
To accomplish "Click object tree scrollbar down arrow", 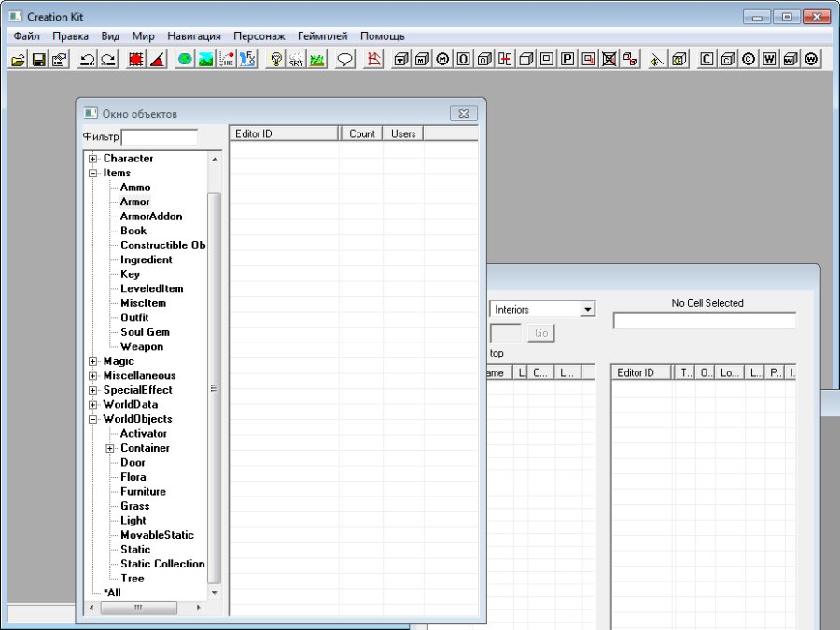I will tap(215, 592).
